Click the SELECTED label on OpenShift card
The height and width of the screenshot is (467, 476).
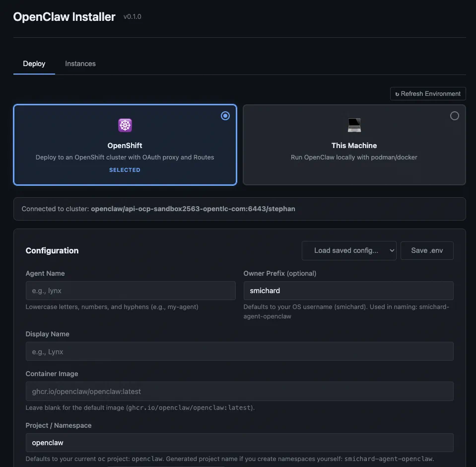[x=125, y=170]
